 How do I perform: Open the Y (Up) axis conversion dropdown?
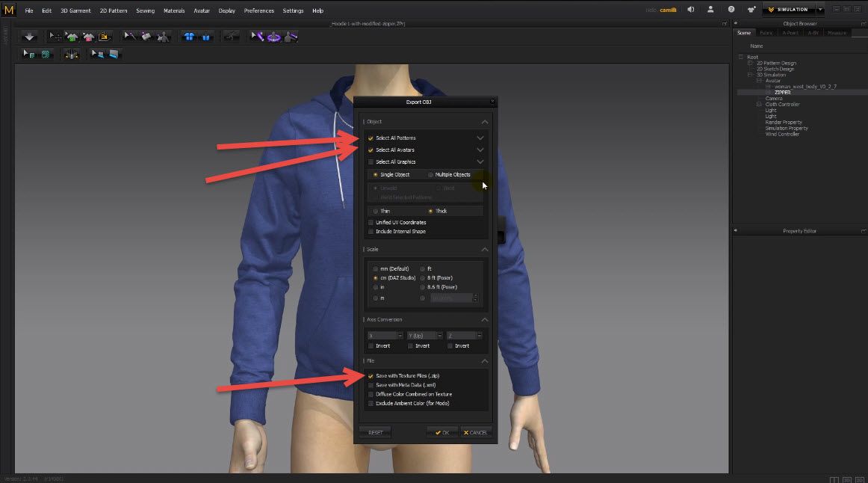(x=439, y=335)
